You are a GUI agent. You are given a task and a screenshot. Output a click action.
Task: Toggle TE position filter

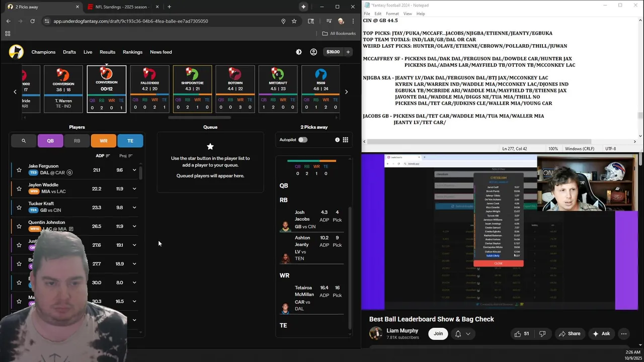[x=130, y=141]
